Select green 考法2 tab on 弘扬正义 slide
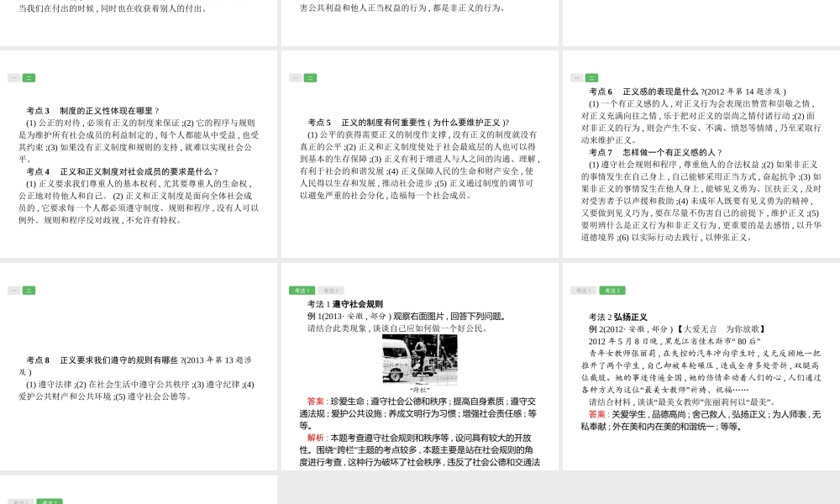This screenshot has height=504, width=840. [x=612, y=291]
